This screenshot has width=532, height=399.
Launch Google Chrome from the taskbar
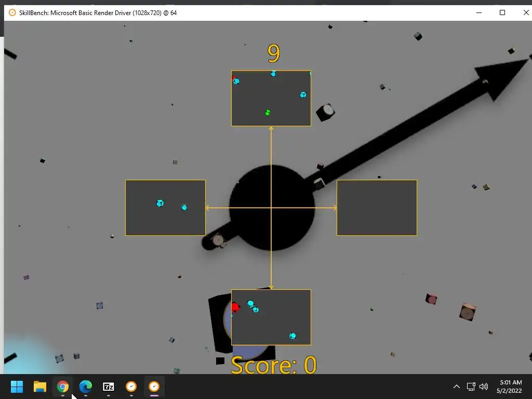(63, 387)
